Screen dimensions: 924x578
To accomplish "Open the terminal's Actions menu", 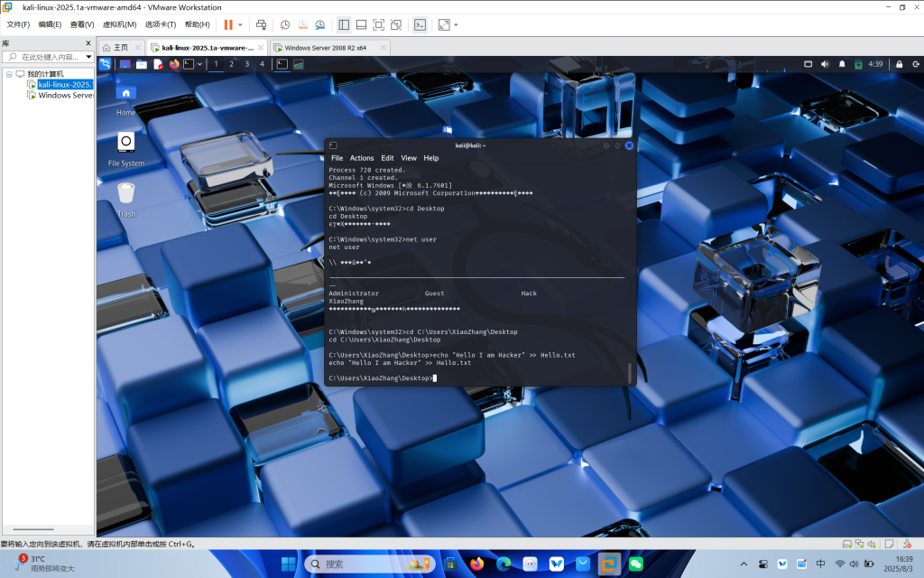I will pyautogui.click(x=362, y=158).
